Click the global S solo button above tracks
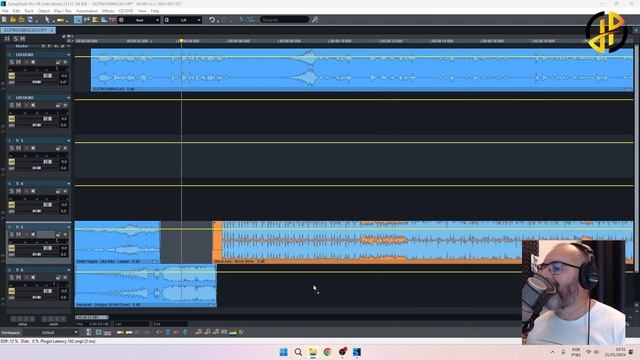640x360 pixels. (16, 39)
